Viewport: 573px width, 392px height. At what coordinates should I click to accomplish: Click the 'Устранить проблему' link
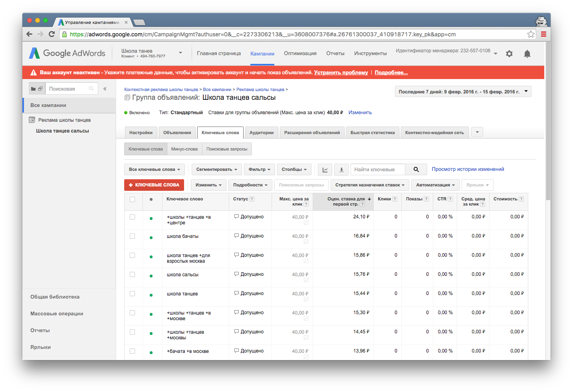coord(341,72)
